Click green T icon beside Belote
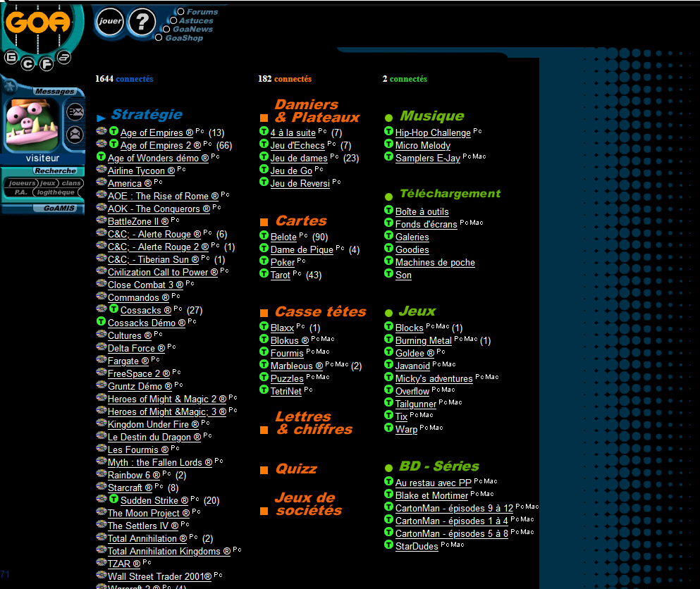The width and height of the screenshot is (700, 589). click(x=264, y=235)
